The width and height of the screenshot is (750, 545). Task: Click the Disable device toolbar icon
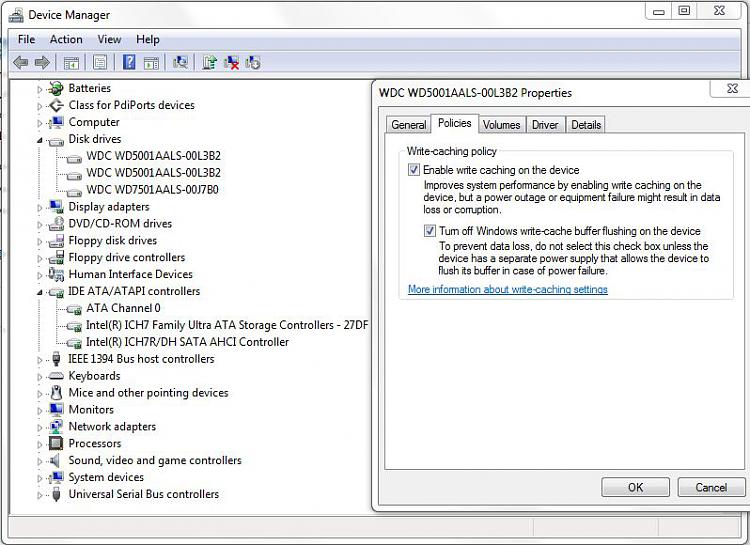pos(253,62)
